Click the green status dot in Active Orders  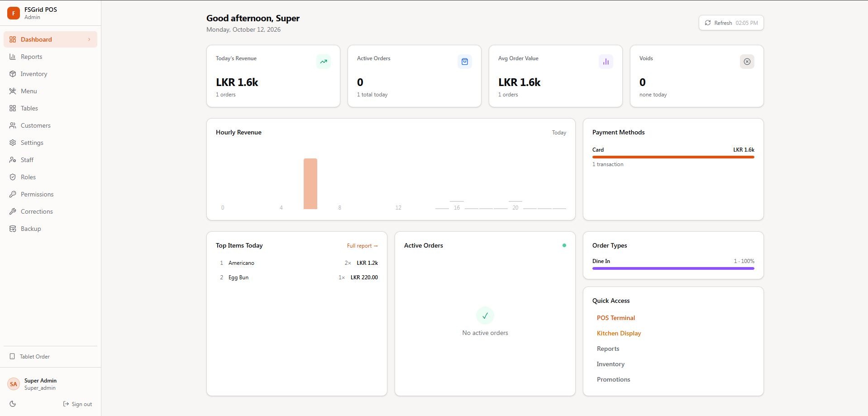coord(564,245)
